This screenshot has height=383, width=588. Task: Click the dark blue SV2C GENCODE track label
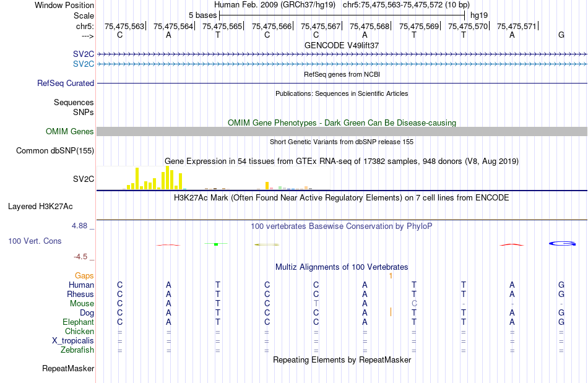coord(84,54)
